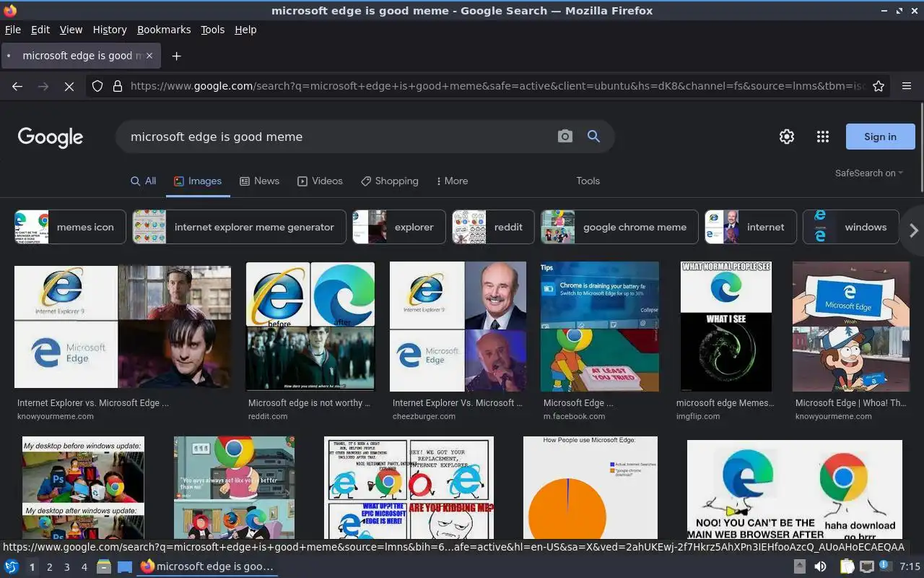Open the SafeSearch on dropdown
Image resolution: width=924 pixels, height=578 pixels.
pos(869,173)
